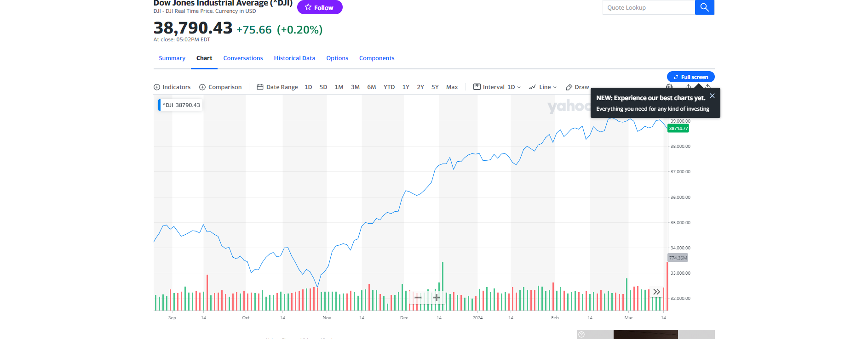The width and height of the screenshot is (868, 339).
Task: Click the blue search magnifier icon
Action: click(x=704, y=7)
